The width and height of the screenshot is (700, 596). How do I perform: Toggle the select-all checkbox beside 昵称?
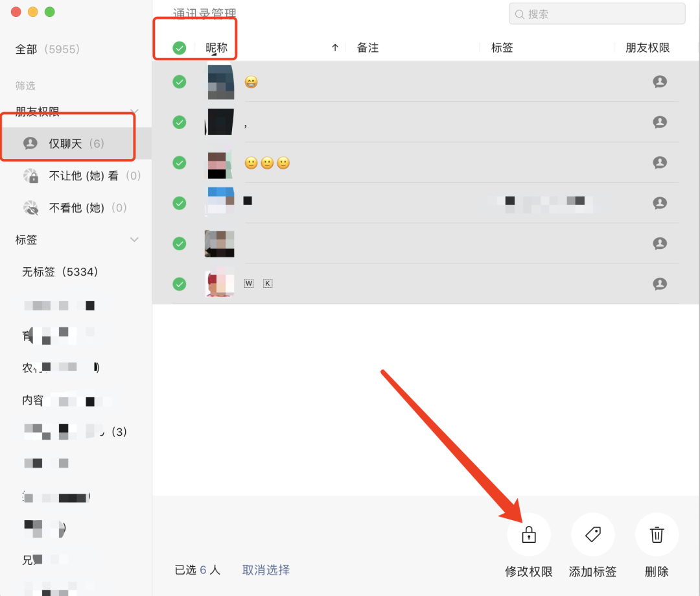(180, 48)
